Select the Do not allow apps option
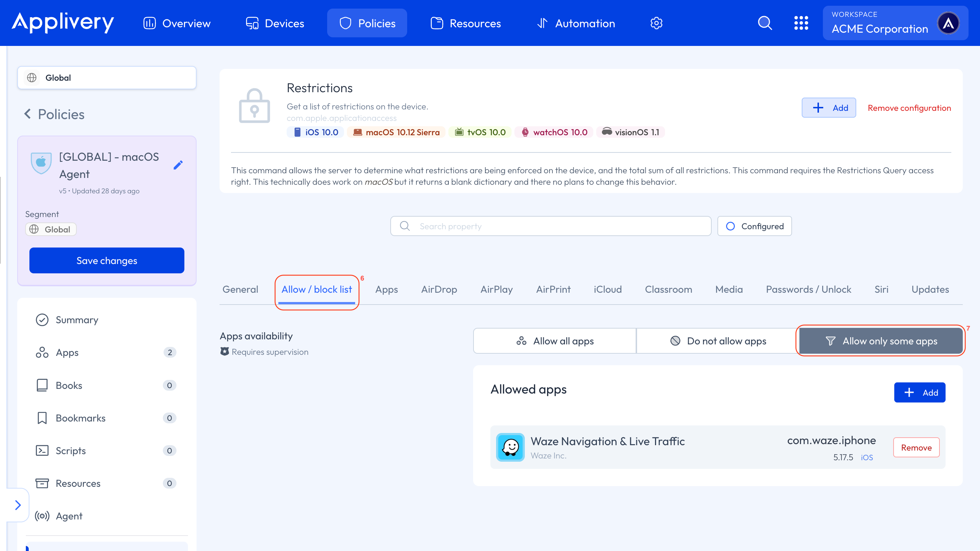Screen dimensions: 980x551 tap(717, 341)
